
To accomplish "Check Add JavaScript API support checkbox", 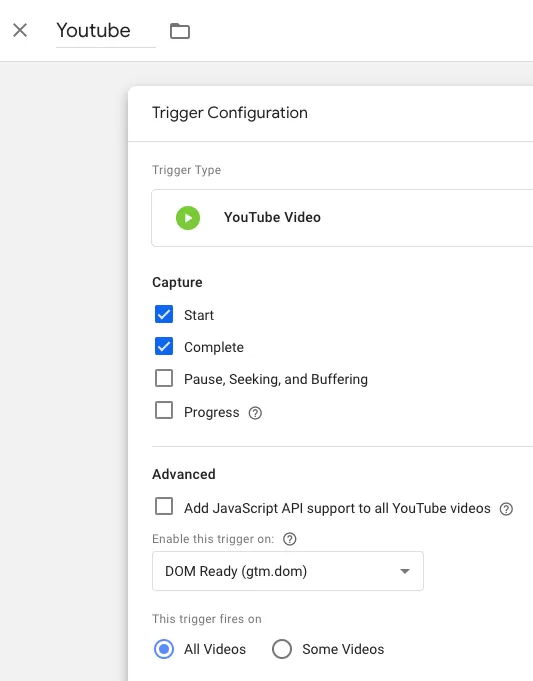I will coord(164,506).
